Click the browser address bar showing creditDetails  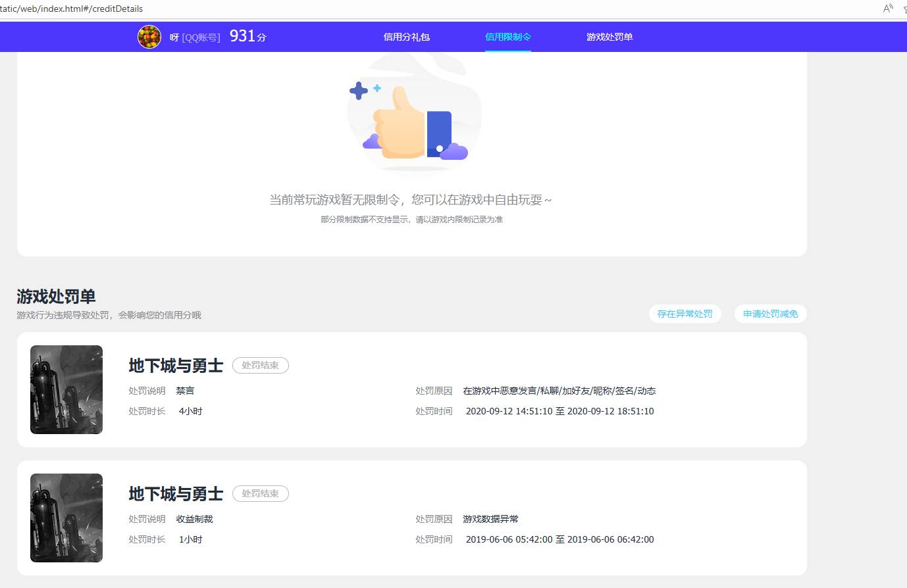[x=72, y=9]
